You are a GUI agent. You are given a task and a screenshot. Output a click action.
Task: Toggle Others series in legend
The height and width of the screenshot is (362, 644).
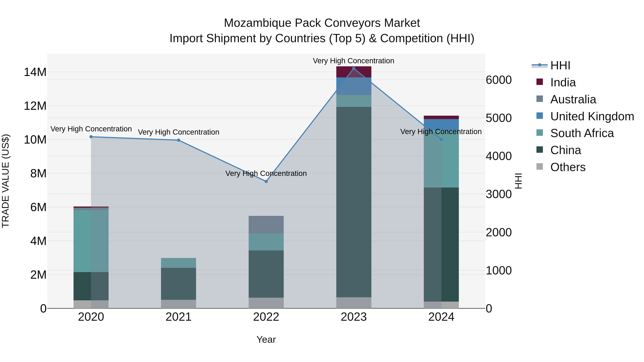pyautogui.click(x=561, y=167)
